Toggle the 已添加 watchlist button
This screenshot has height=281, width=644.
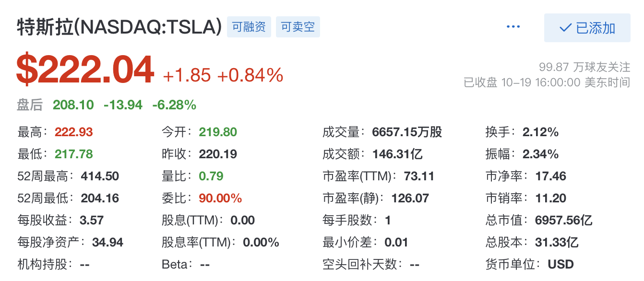587,28
